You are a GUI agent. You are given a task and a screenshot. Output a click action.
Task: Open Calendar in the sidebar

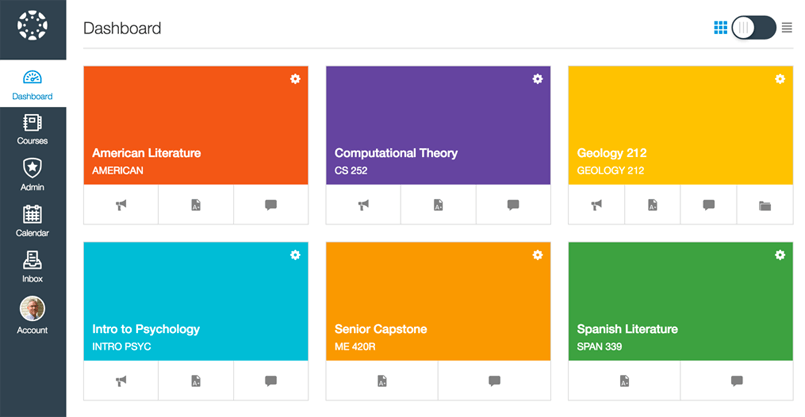(x=32, y=221)
